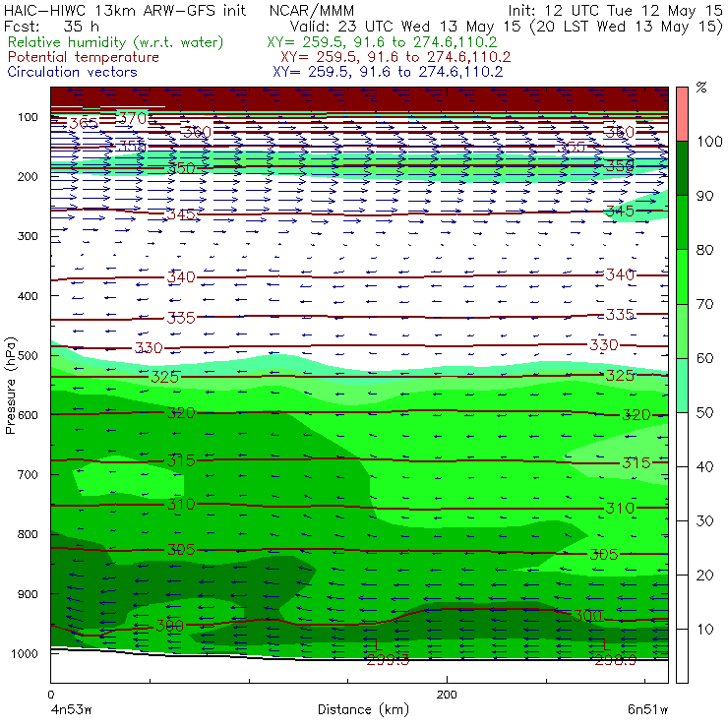Select the green XY= 259.5, 91.6 coordinates line
Image resolution: width=728 pixels, height=728 pixels.
[382, 42]
